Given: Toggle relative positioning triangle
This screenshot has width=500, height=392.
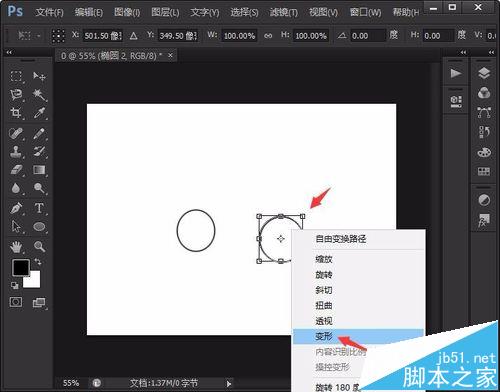Looking at the screenshot, I should [134, 36].
